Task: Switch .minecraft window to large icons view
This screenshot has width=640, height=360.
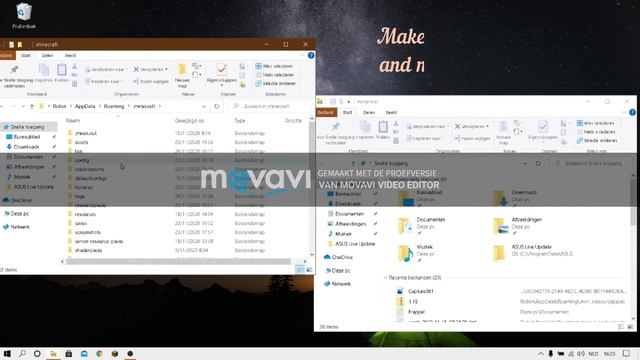Action: (309, 269)
